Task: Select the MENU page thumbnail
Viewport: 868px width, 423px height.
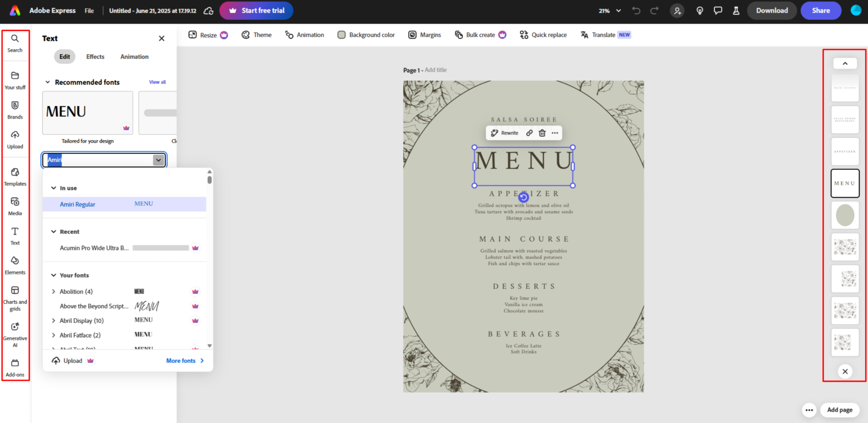Action: click(845, 183)
